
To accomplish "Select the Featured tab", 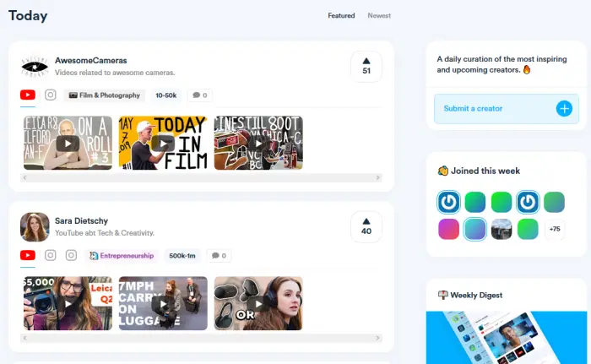I will (x=341, y=15).
